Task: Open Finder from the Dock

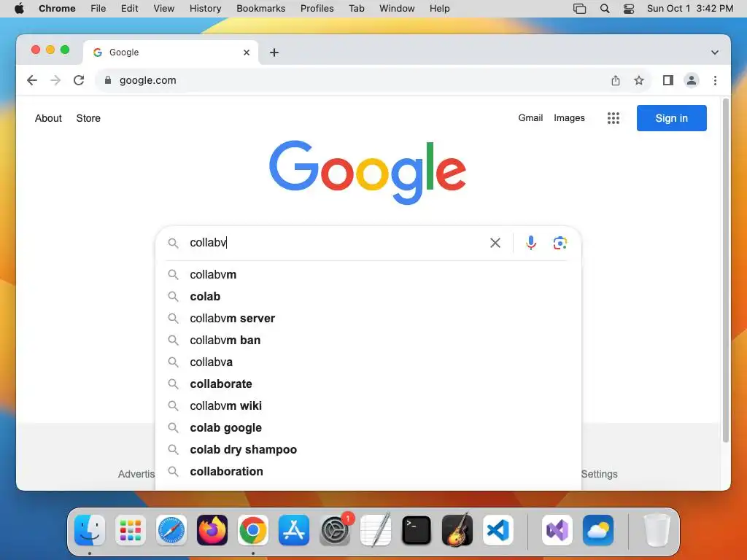Action: coord(90,530)
